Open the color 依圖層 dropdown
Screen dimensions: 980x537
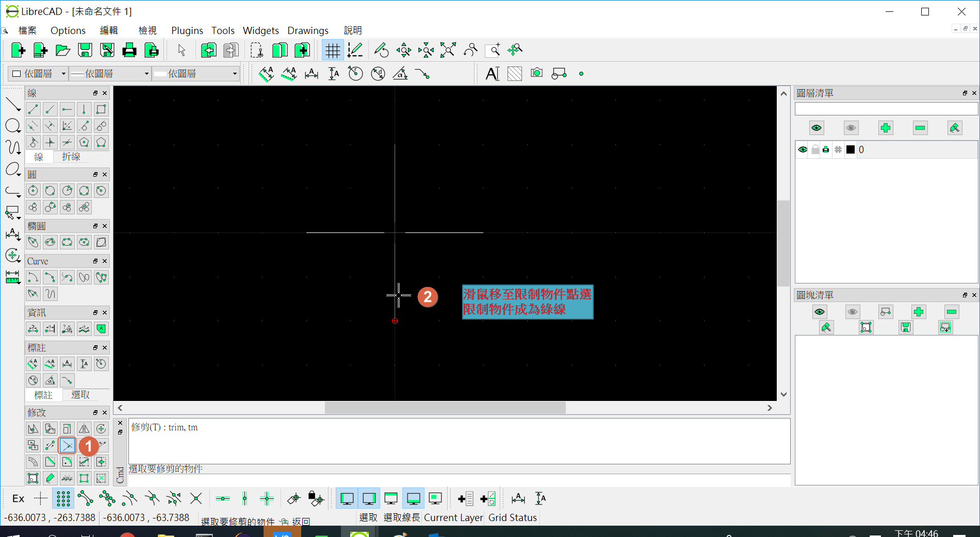point(39,74)
